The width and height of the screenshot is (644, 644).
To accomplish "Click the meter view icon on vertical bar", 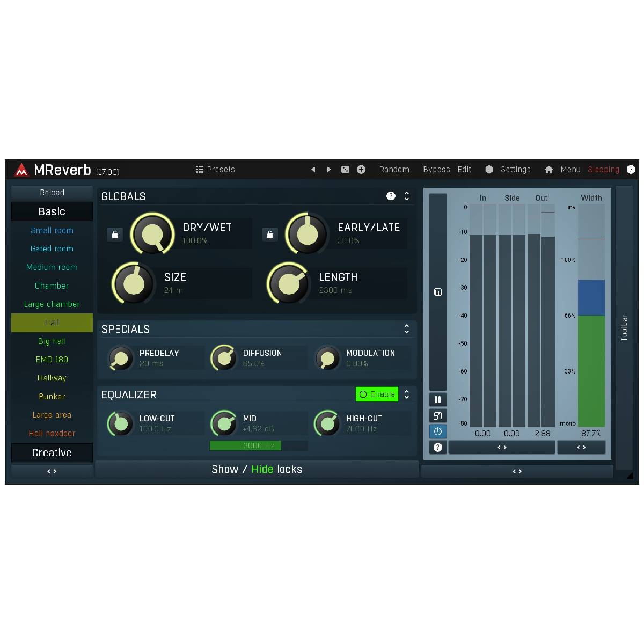I will 438,292.
